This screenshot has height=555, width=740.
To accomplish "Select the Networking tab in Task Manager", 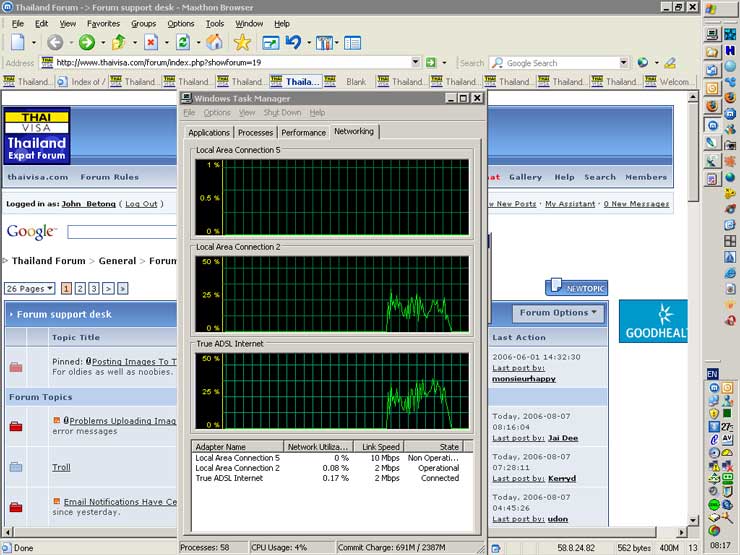I will (x=354, y=131).
